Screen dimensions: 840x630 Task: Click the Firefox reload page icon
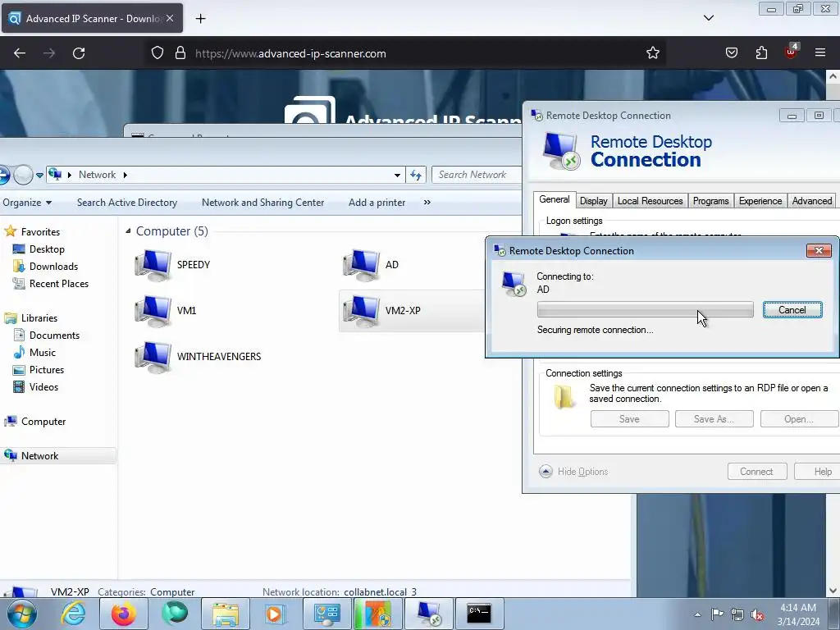tap(79, 53)
